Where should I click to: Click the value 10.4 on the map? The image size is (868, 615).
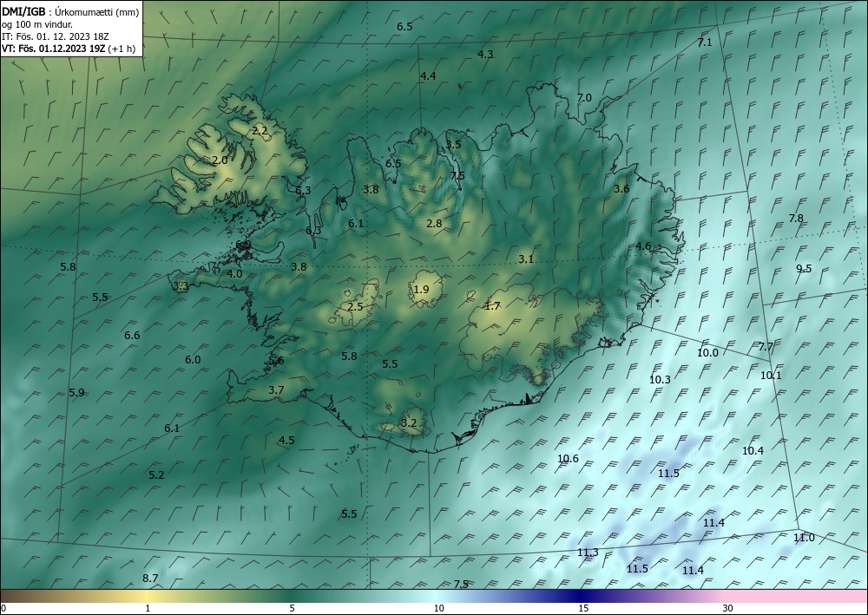(753, 451)
